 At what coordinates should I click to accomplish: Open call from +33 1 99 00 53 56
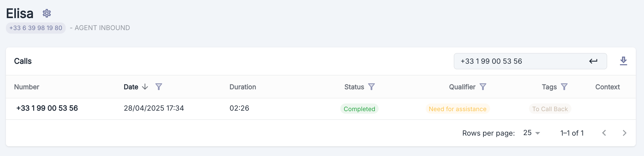[x=47, y=108]
